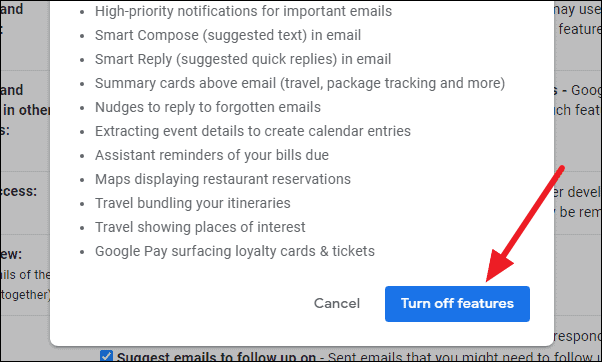The image size is (602, 362).
Task: Click Travel bundling your itineraries text
Action: tap(193, 203)
